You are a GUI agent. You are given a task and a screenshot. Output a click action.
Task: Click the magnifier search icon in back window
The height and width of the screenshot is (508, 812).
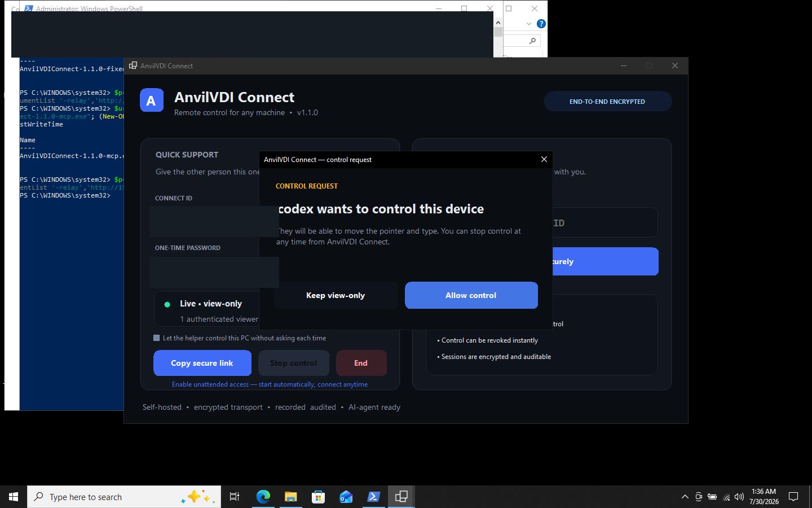click(532, 41)
